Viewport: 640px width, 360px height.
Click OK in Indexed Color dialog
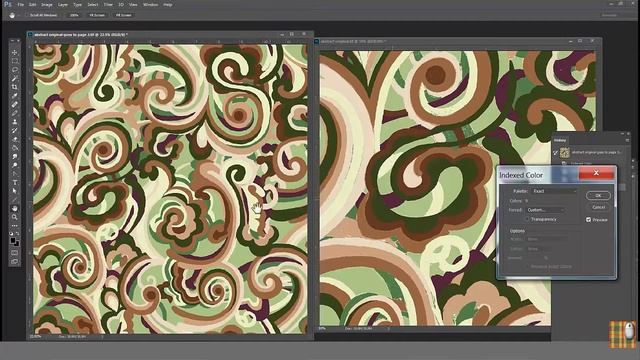point(598,196)
